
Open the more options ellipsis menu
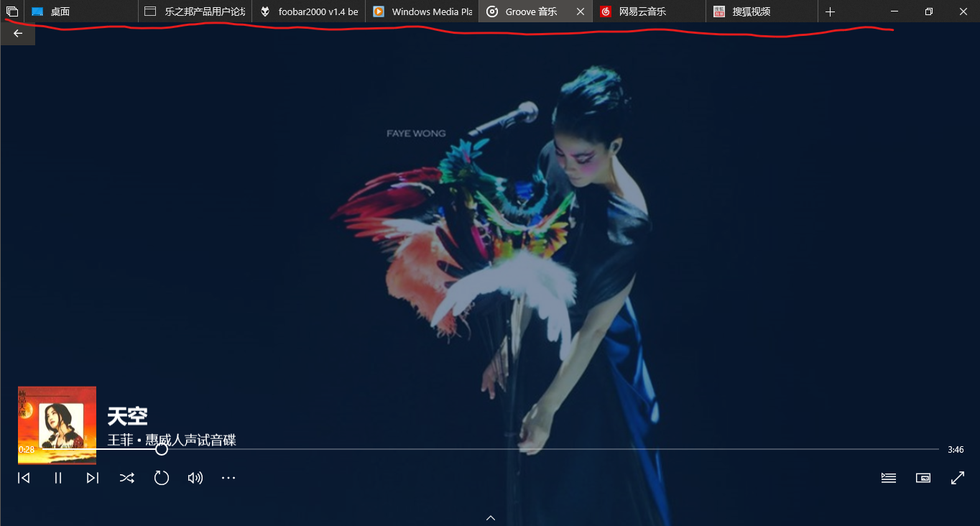pyautogui.click(x=228, y=478)
